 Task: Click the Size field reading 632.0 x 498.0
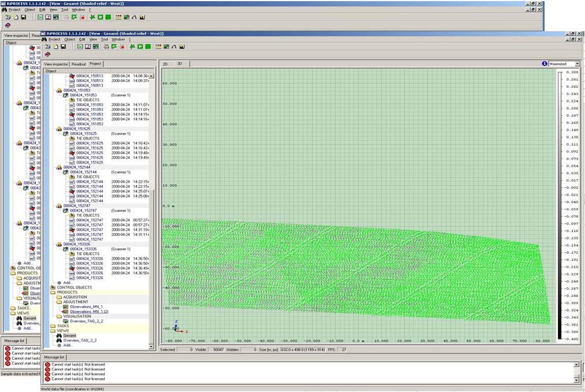302,350
